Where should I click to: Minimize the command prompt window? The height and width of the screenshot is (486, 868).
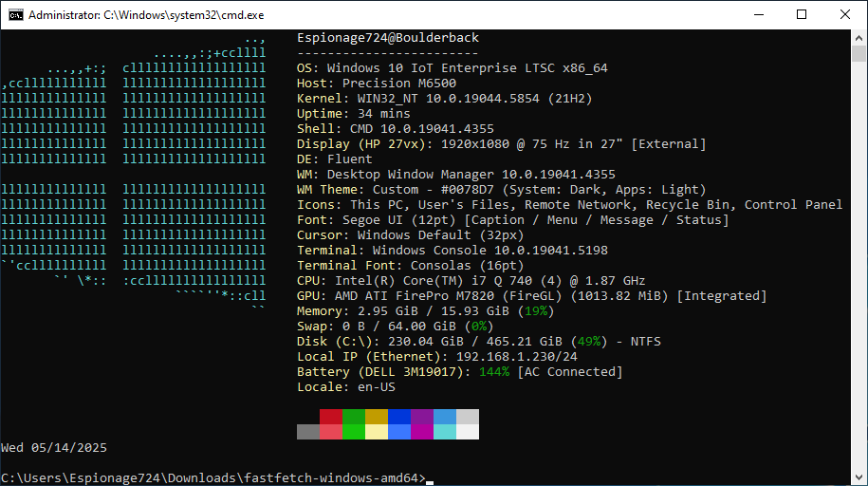[x=758, y=15]
